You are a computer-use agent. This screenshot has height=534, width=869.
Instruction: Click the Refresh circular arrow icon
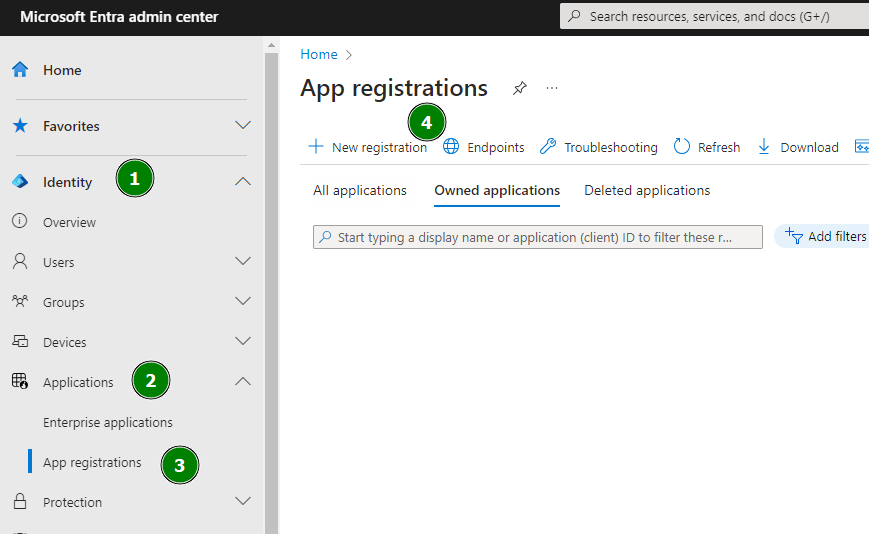pyautogui.click(x=682, y=146)
